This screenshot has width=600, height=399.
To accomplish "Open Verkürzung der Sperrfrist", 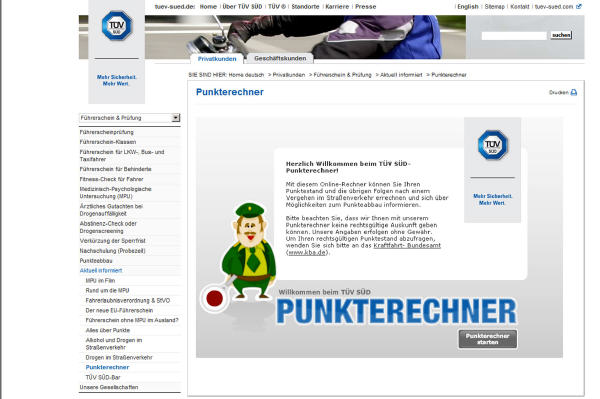I will (112, 241).
